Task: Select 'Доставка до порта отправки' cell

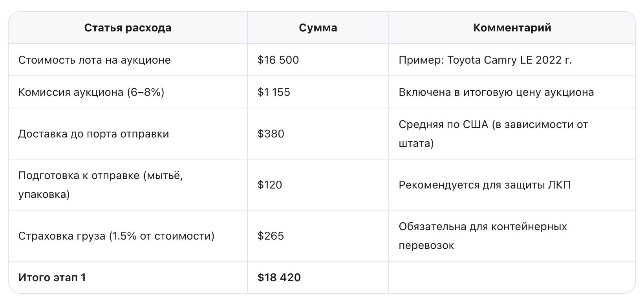Action: point(93,134)
